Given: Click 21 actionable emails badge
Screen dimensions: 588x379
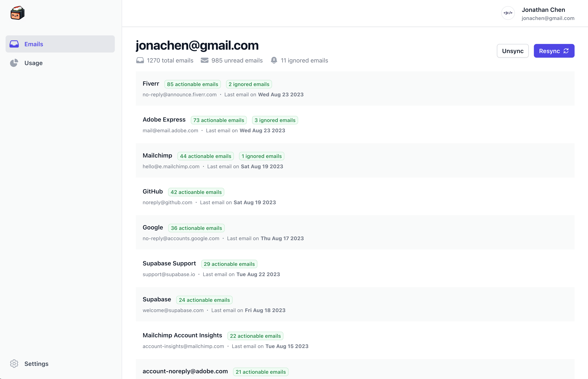Looking at the screenshot, I should pos(261,372).
